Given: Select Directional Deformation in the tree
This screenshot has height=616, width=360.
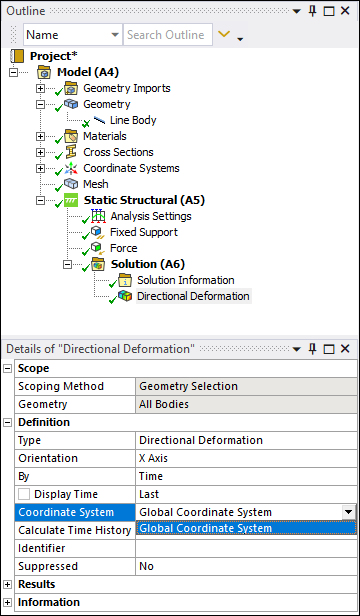Looking at the screenshot, I should [x=193, y=296].
